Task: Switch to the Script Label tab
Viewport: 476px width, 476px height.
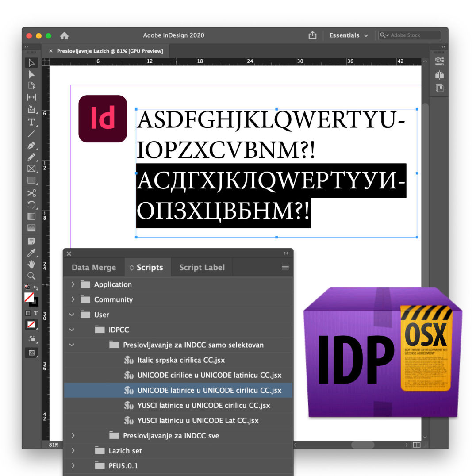Action: [x=202, y=268]
